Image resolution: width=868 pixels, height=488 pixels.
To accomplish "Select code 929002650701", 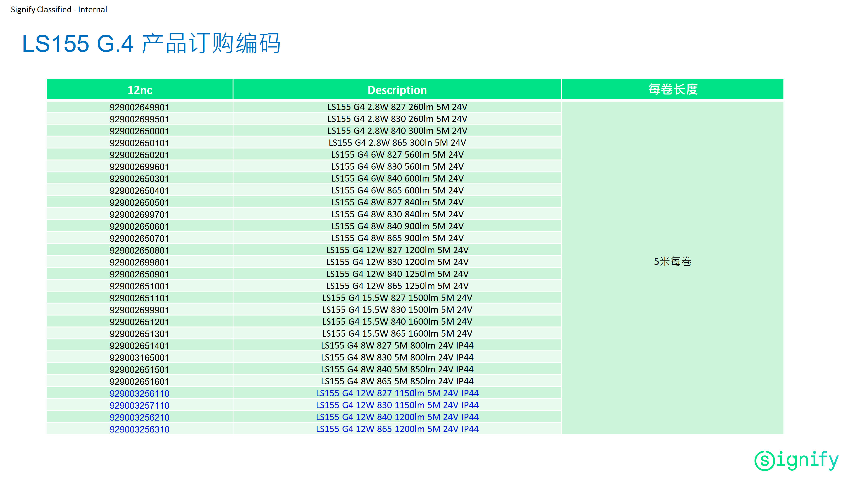I will (x=139, y=238).
